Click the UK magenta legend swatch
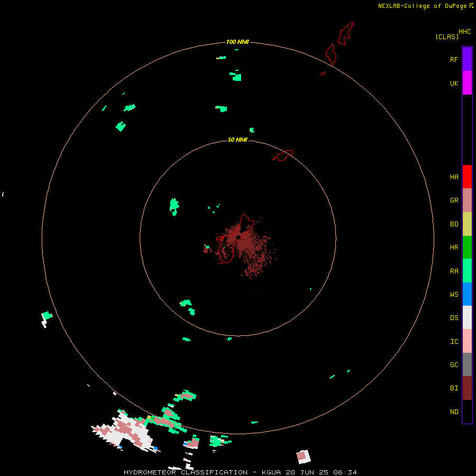 (467, 83)
